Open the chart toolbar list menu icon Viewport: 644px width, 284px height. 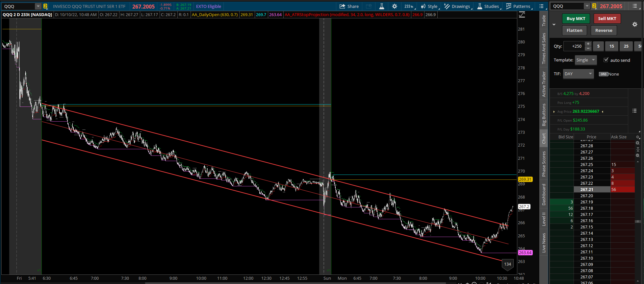[x=541, y=6]
